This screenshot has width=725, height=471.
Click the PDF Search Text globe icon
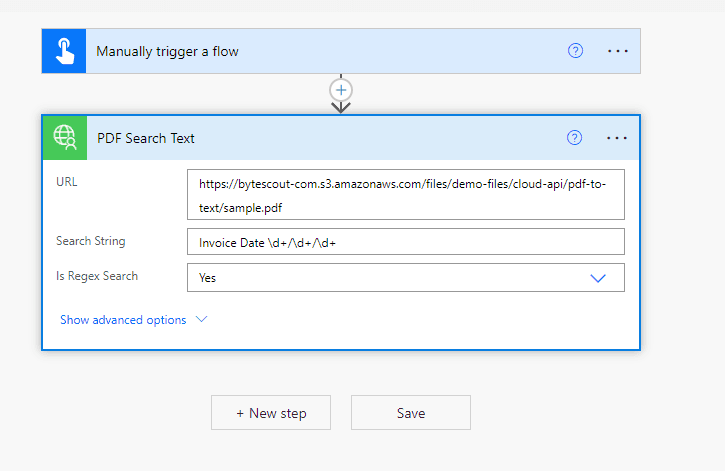(65, 138)
